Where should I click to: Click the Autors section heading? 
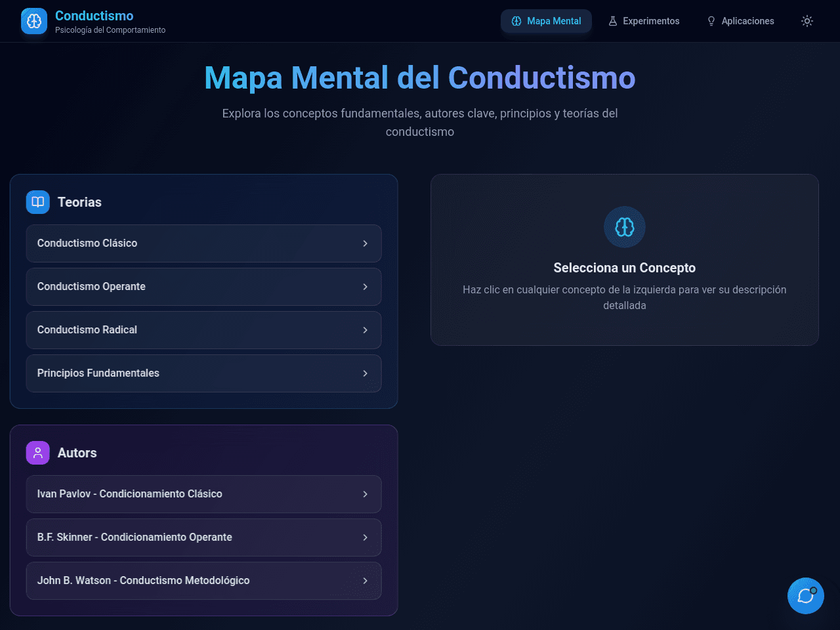tap(77, 453)
